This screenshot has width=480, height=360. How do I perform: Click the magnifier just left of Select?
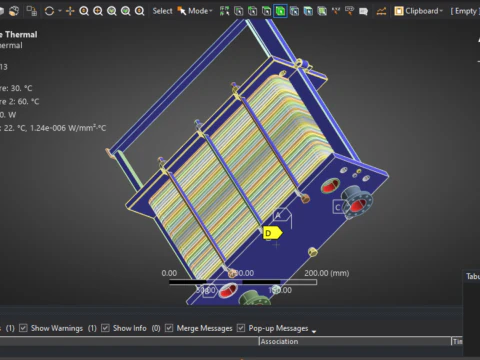point(139,11)
